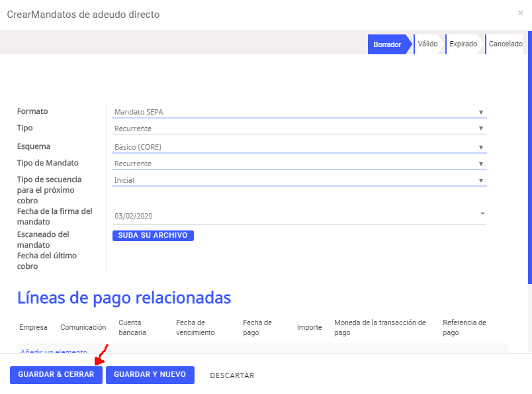Select the Expirado status stage
The image size is (532, 394).
point(463,44)
